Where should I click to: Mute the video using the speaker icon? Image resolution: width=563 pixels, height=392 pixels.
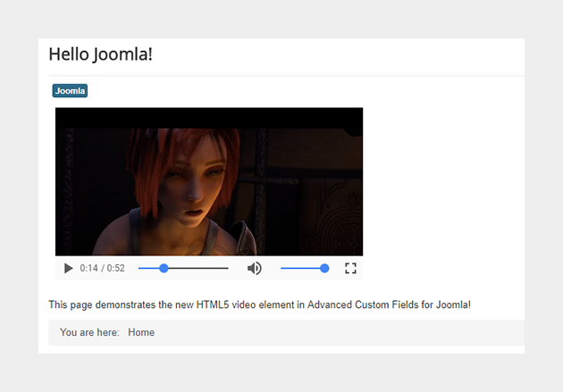tap(255, 268)
